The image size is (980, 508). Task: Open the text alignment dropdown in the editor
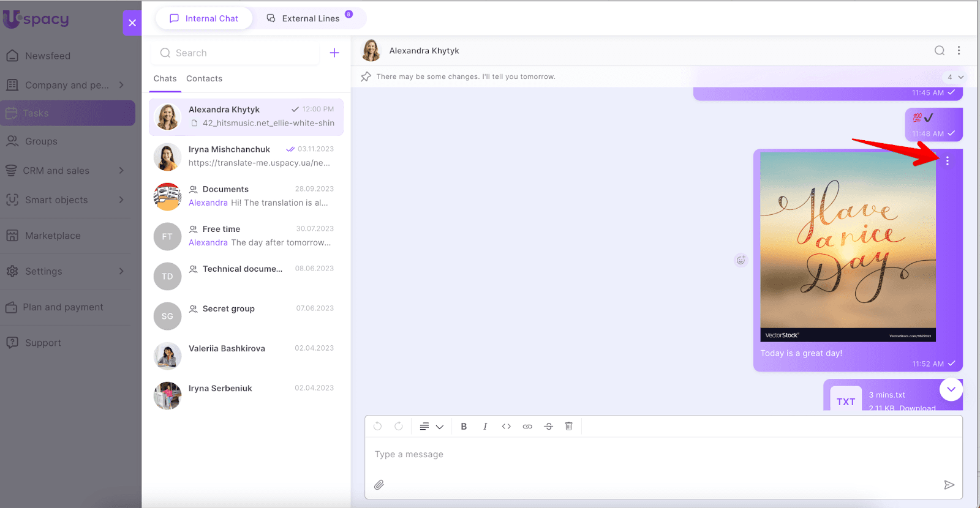431,427
